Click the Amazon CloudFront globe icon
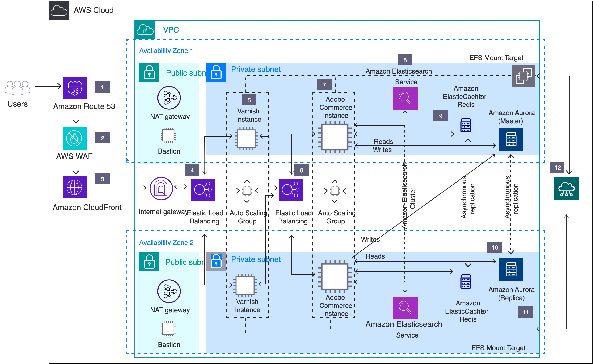The width and height of the screenshot is (593, 364). point(75,187)
